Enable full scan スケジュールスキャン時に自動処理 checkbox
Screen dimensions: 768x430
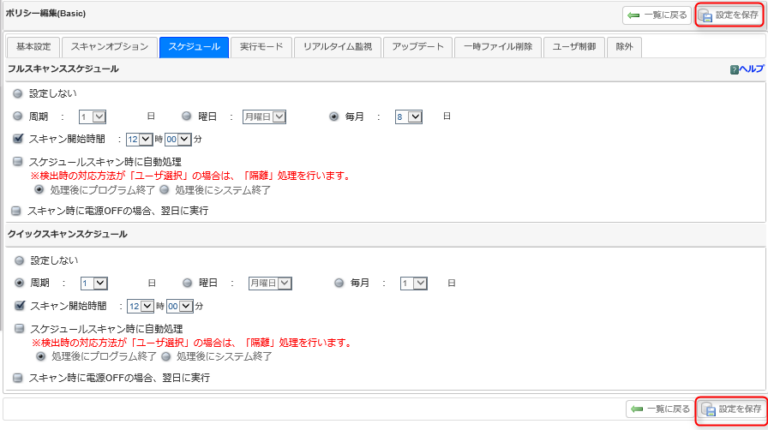18,162
